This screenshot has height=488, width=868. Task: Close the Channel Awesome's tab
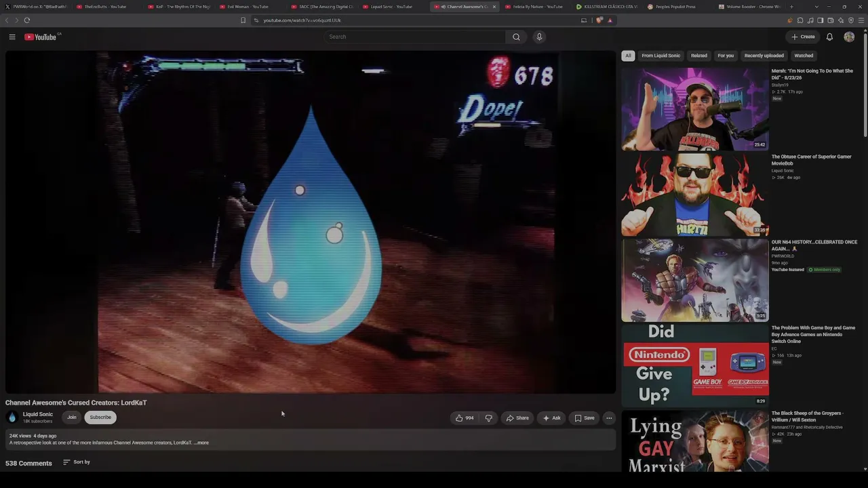point(494,7)
